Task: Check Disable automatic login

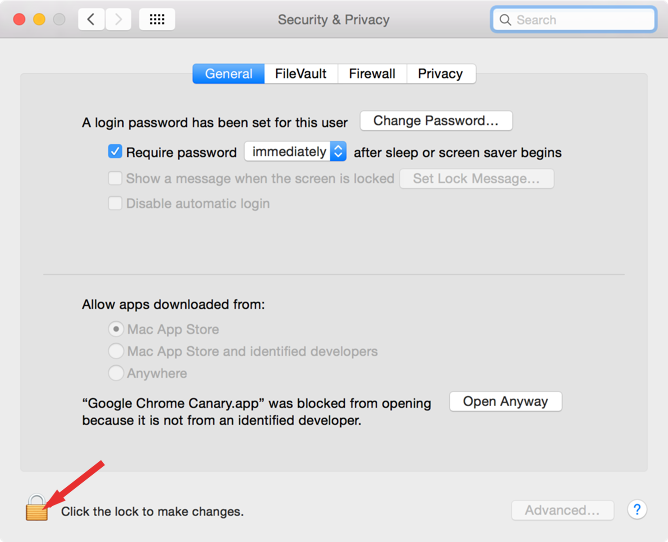Action: click(x=115, y=203)
